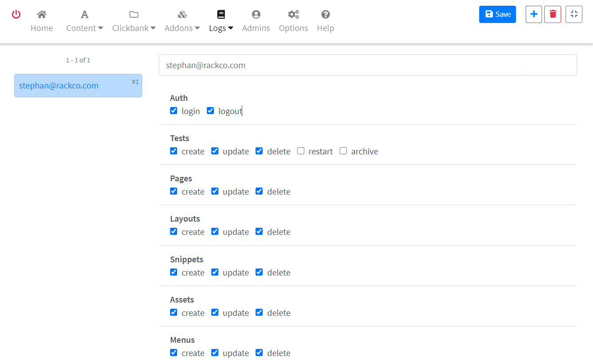This screenshot has width=593, height=364.
Task: Enable the Tests archive checkbox
Action: click(x=343, y=151)
